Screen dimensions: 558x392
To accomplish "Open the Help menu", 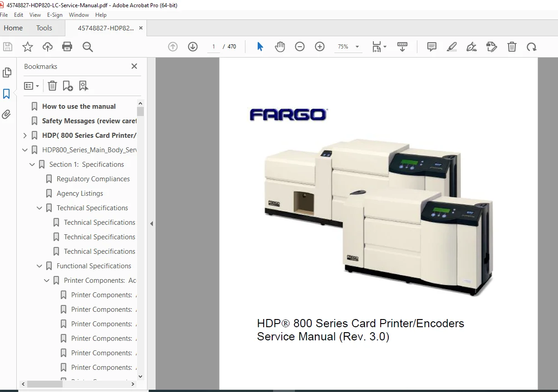I will pyautogui.click(x=101, y=15).
